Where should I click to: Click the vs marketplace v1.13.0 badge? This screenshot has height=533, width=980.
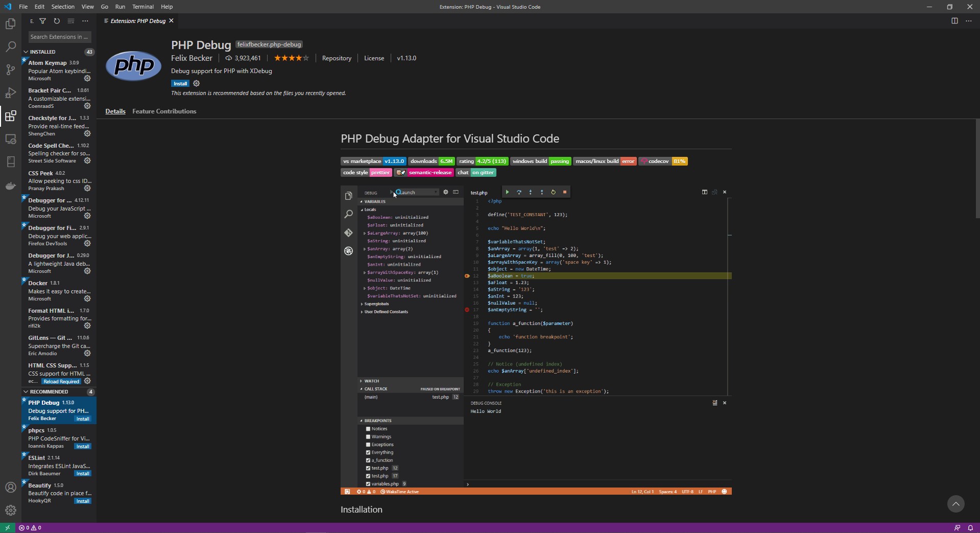(373, 161)
